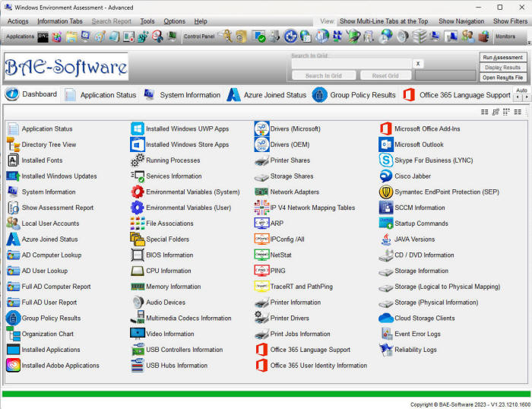Viewport: 532px width, 409px height.
Task: Expand the toolbar overflow arrow
Action: tap(529, 43)
